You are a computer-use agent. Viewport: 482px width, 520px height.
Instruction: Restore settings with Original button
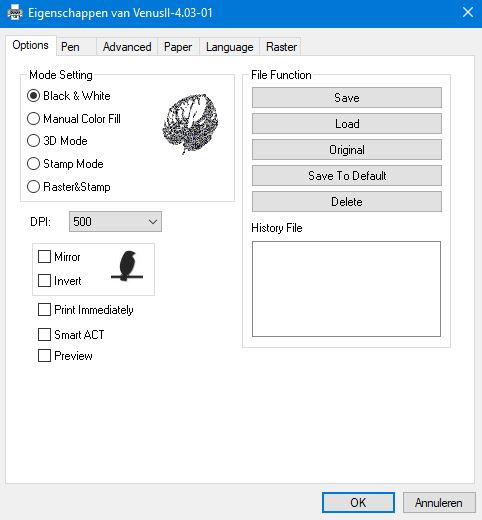347,150
